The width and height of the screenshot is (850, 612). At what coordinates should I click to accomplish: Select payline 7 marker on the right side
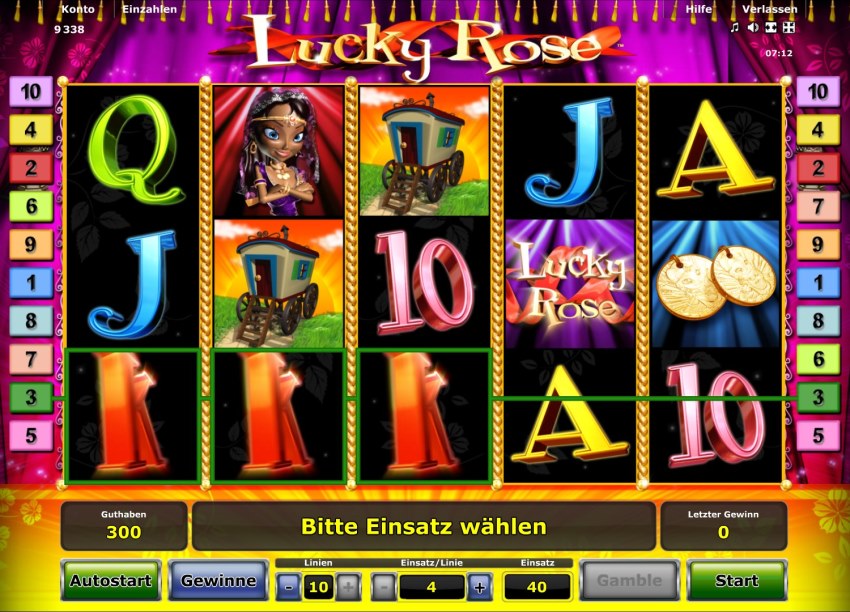(x=817, y=206)
